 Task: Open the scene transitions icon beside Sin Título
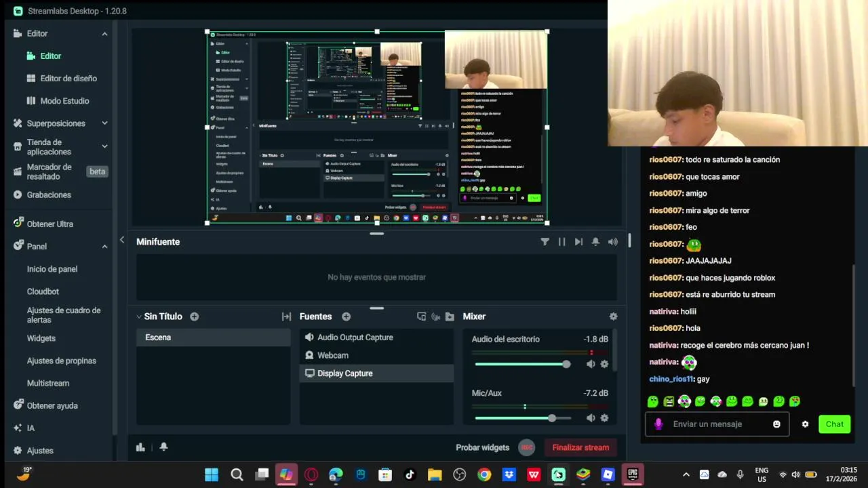pos(286,317)
